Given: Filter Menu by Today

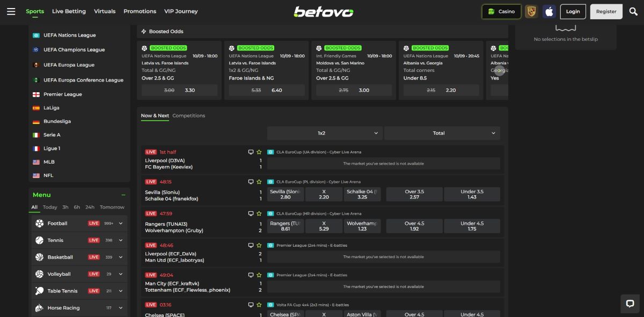Looking at the screenshot, I should (50, 207).
